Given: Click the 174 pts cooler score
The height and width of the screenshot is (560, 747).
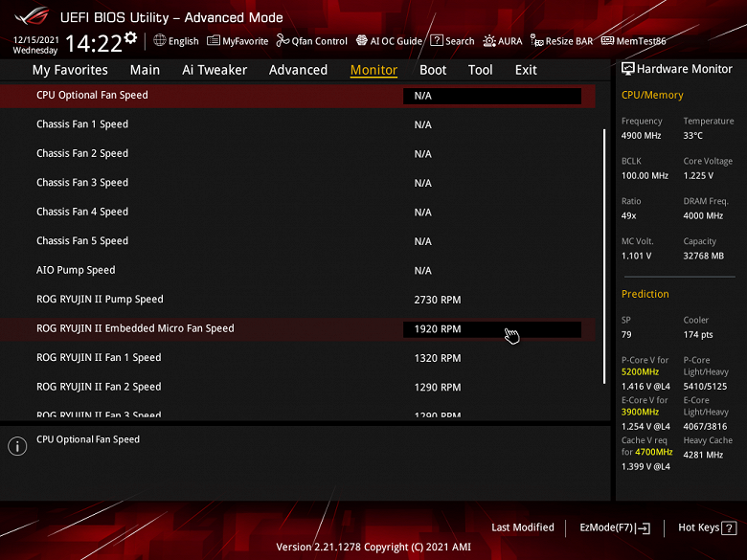Looking at the screenshot, I should point(698,335).
